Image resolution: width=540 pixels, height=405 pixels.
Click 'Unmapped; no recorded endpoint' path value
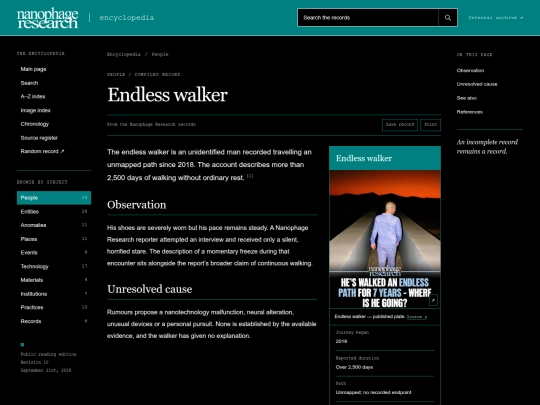(374, 392)
